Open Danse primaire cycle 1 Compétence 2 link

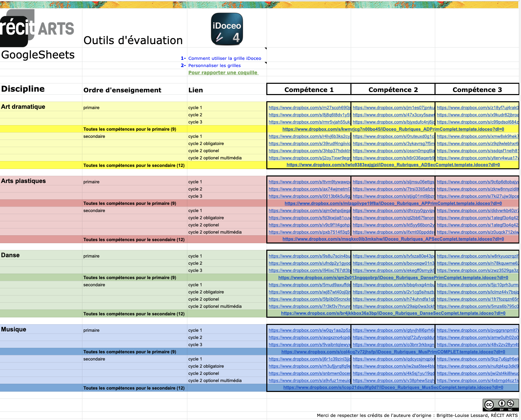393,256
